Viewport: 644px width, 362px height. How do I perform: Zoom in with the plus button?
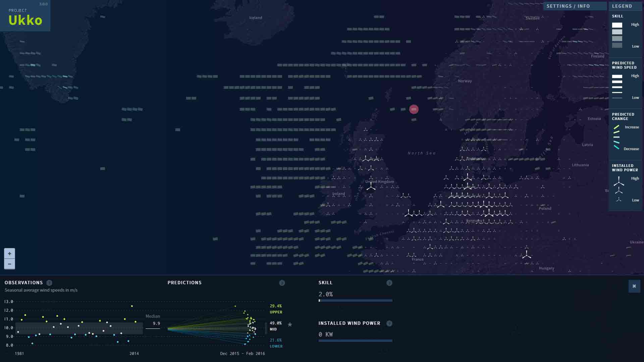[x=9, y=254]
